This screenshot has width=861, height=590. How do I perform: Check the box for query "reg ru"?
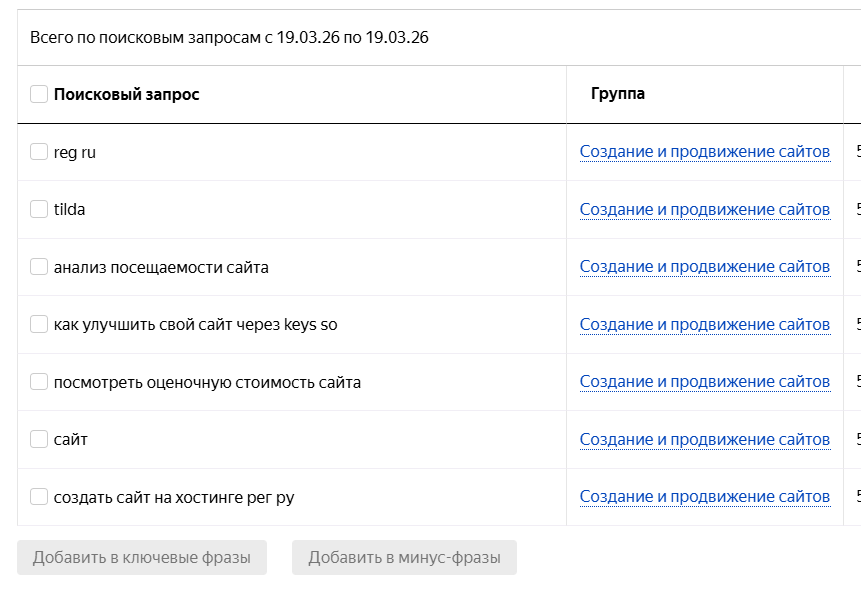(39, 152)
